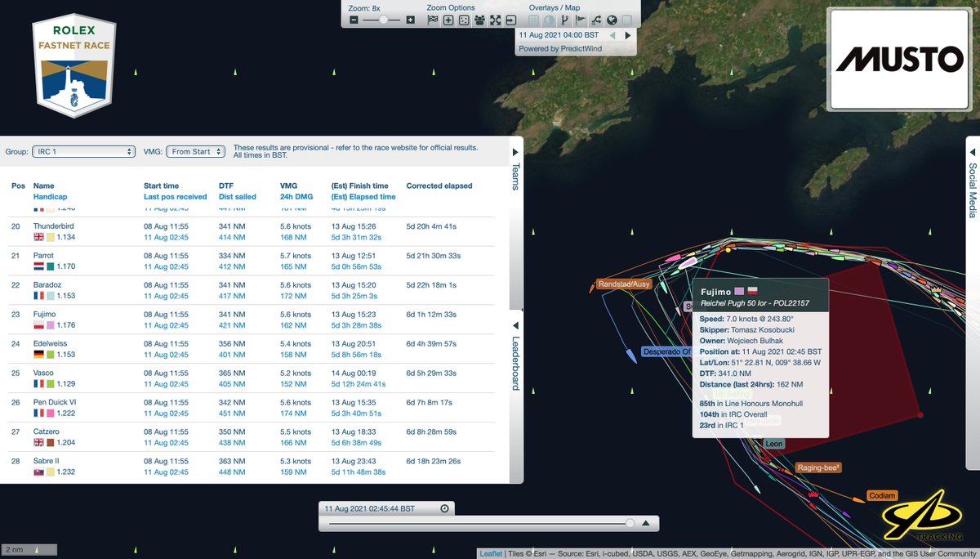Expand timeline options triangle button

tap(646, 523)
